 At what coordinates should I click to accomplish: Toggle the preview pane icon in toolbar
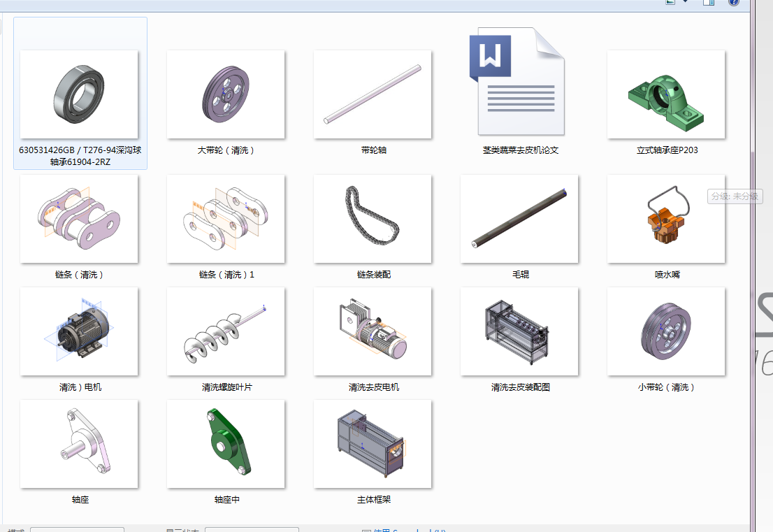point(709,2)
